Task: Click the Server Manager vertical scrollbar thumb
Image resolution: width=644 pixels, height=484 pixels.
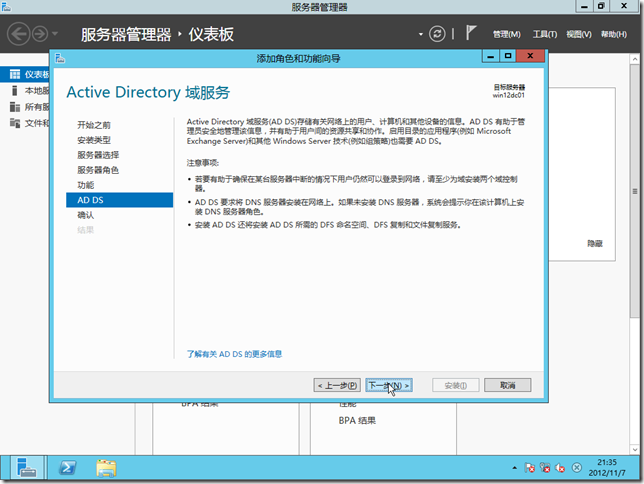Action: click(635, 191)
